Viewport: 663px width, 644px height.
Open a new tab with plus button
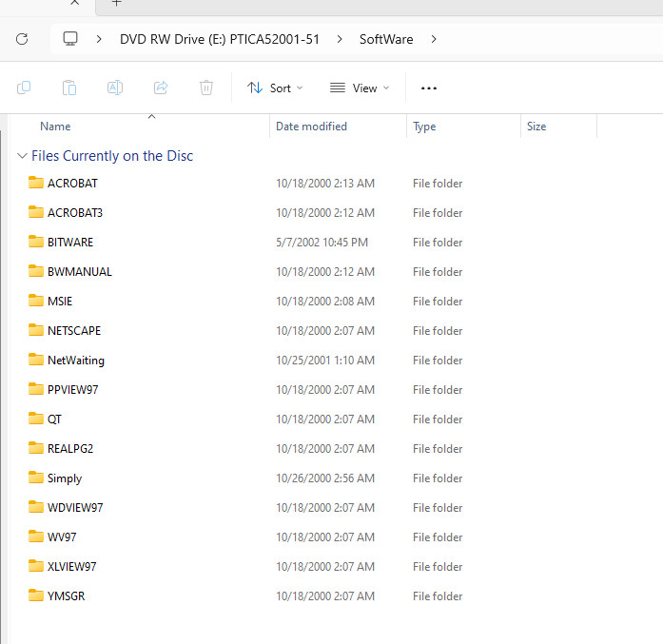(117, 4)
